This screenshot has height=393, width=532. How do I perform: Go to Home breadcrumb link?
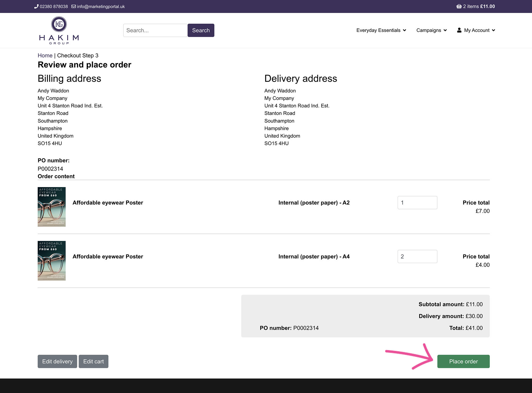coord(45,56)
